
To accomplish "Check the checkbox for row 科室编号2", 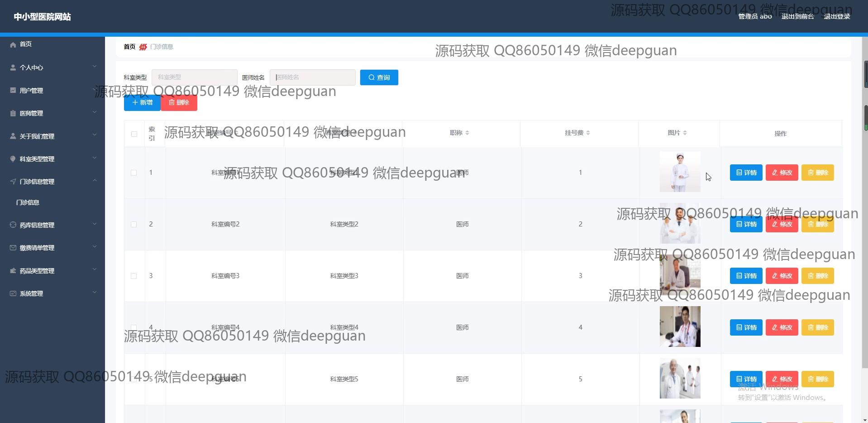I will [x=134, y=224].
